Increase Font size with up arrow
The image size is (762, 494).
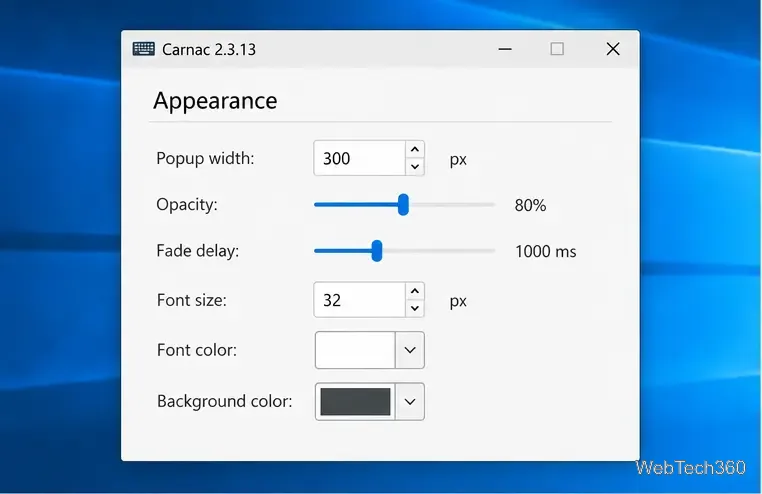tap(415, 291)
